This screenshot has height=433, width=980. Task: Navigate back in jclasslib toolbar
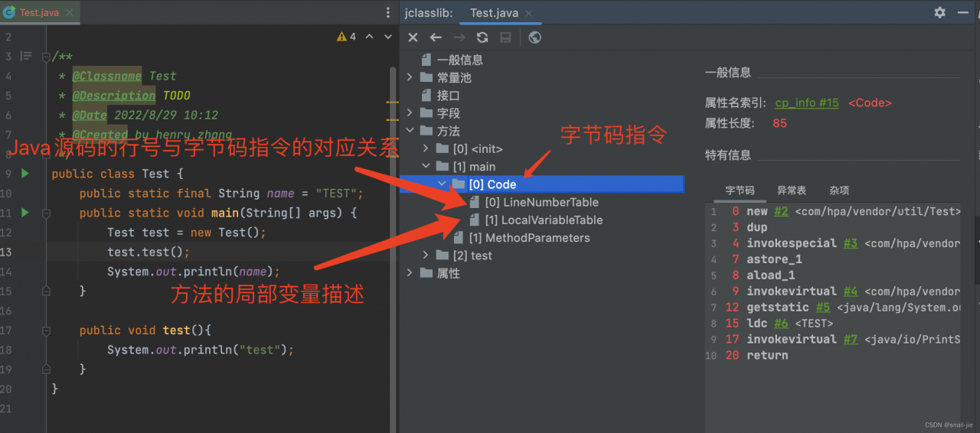point(436,37)
